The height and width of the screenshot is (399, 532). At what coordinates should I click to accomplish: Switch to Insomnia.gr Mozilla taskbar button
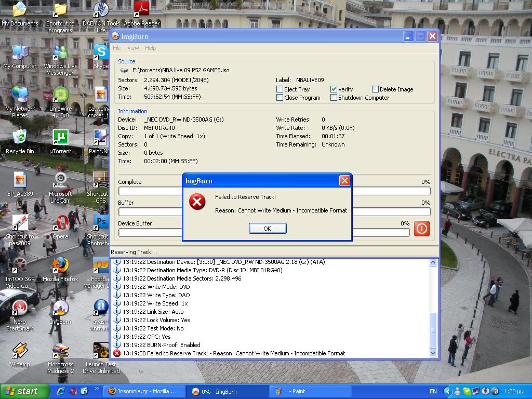[144, 392]
